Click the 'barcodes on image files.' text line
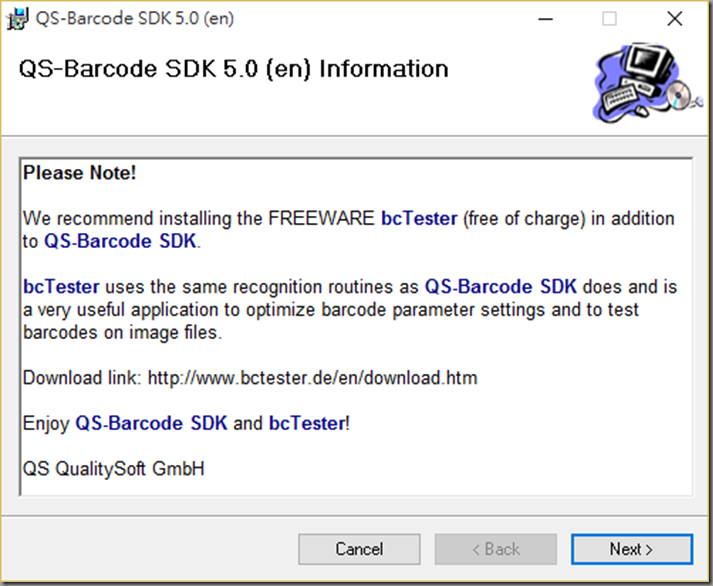 (x=123, y=332)
